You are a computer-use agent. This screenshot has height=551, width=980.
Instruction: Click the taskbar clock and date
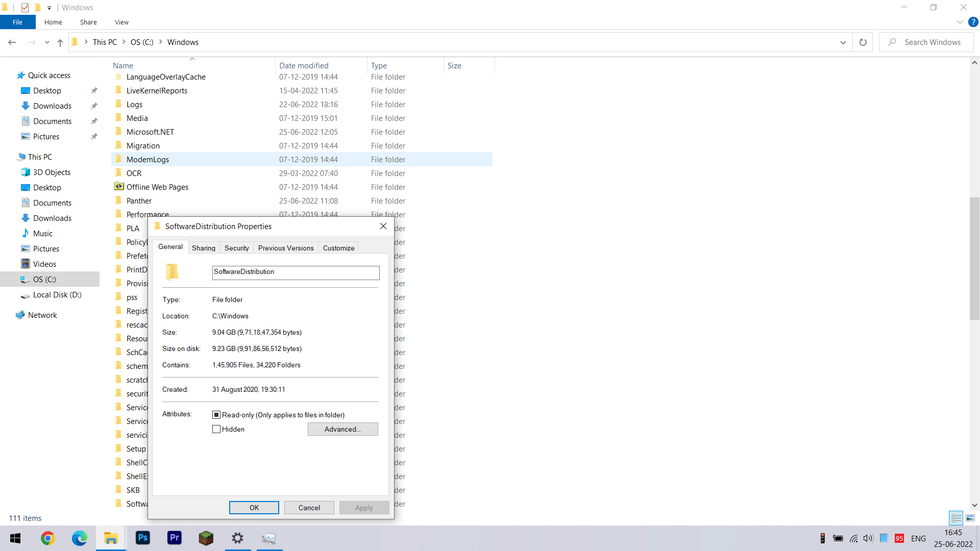(x=953, y=538)
